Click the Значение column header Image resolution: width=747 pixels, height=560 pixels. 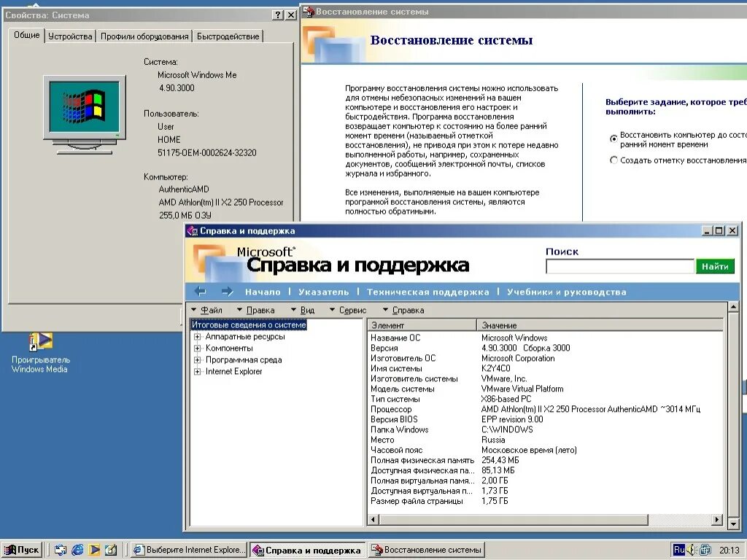600,325
